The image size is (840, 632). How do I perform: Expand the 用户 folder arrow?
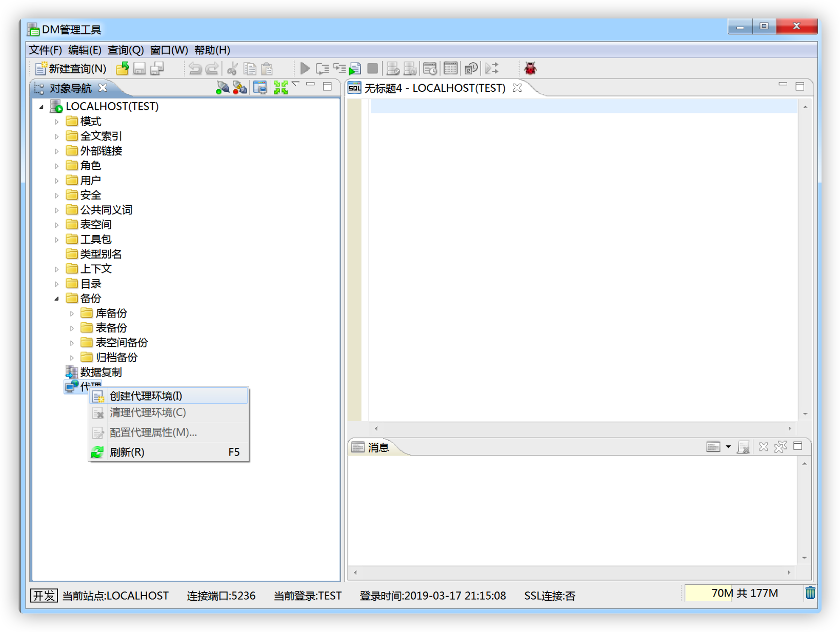coord(57,181)
